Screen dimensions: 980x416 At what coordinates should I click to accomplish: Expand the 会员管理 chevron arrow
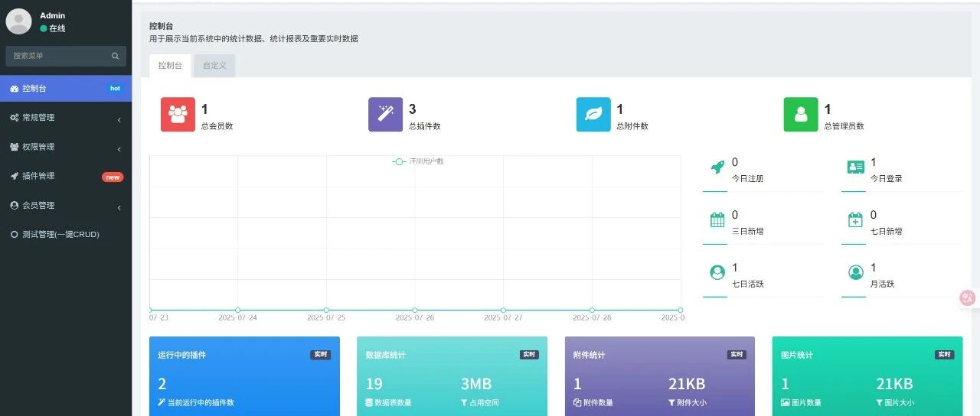point(119,208)
